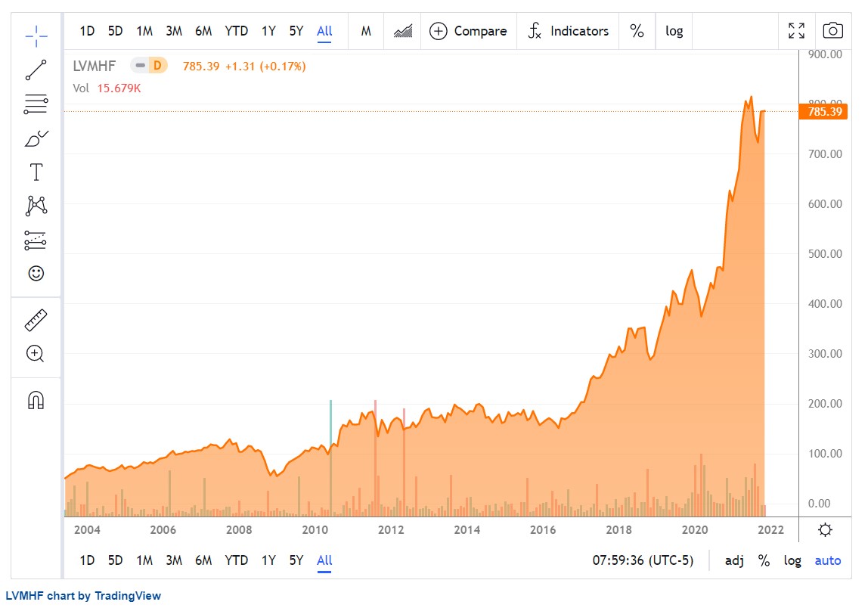Open the chart patterns tool
The height and width of the screenshot is (608, 868).
pyautogui.click(x=36, y=206)
